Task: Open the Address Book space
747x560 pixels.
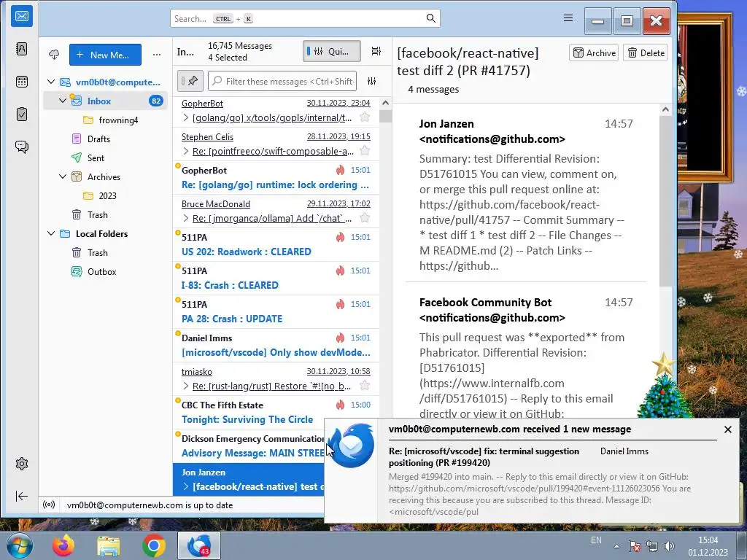Action: click(x=22, y=49)
